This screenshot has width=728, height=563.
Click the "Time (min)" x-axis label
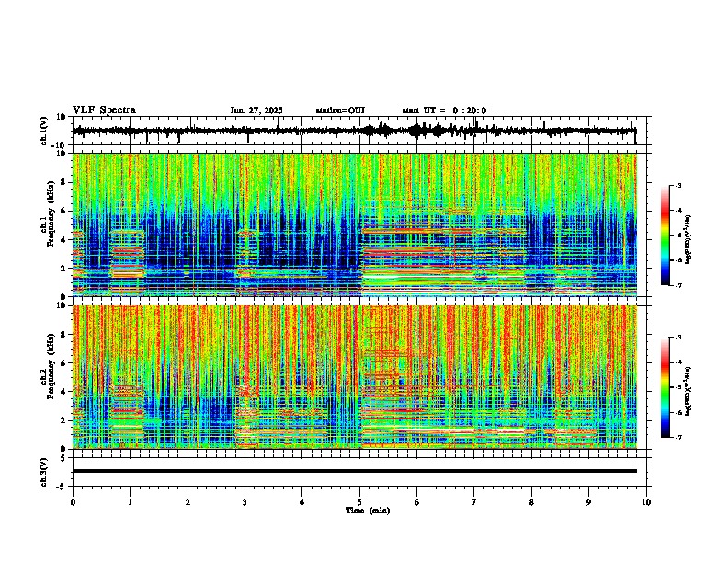point(368,511)
